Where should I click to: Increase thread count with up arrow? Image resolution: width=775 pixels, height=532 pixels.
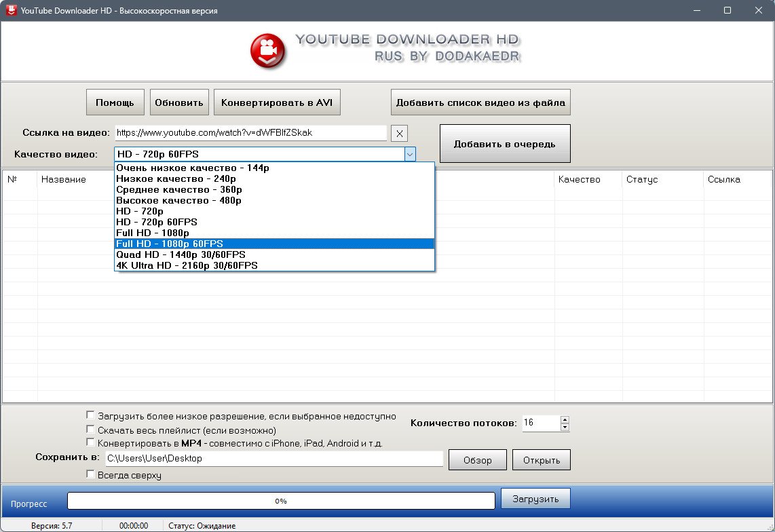565,420
